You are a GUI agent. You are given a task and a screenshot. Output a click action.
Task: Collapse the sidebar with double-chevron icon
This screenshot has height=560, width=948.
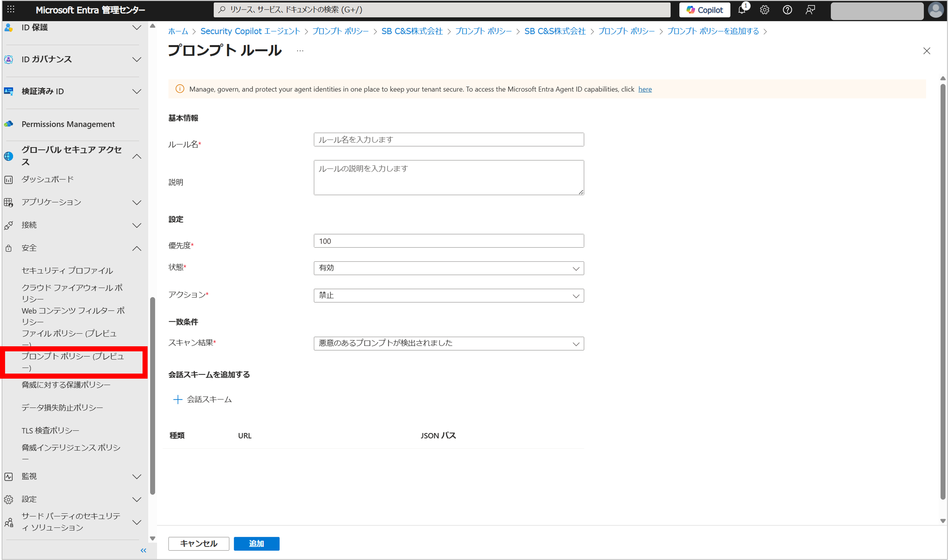click(x=144, y=550)
